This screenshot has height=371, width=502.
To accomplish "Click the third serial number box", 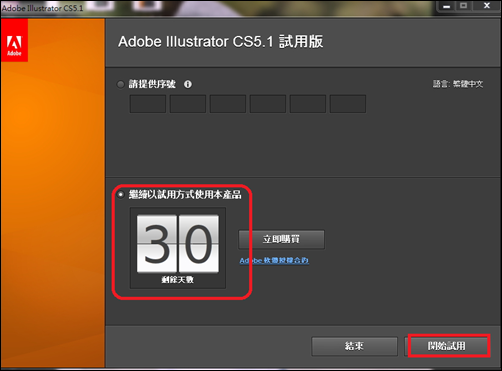I will coord(228,104).
